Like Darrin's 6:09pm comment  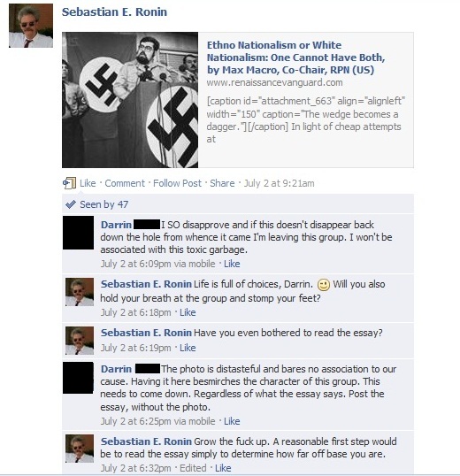[232, 264]
